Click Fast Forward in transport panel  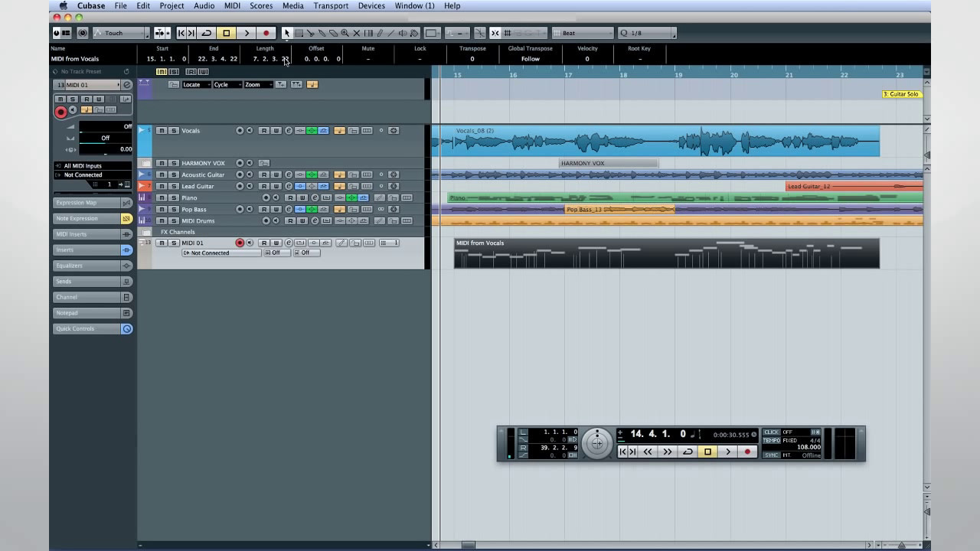668,452
